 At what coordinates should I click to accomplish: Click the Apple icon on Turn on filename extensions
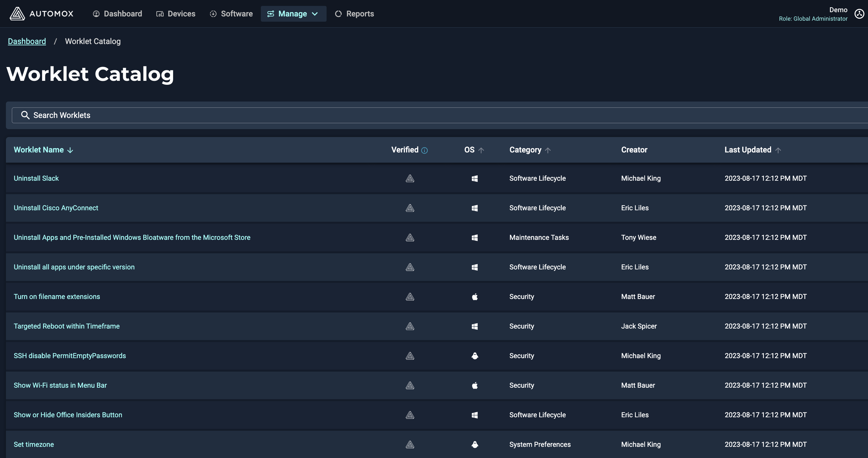474,297
